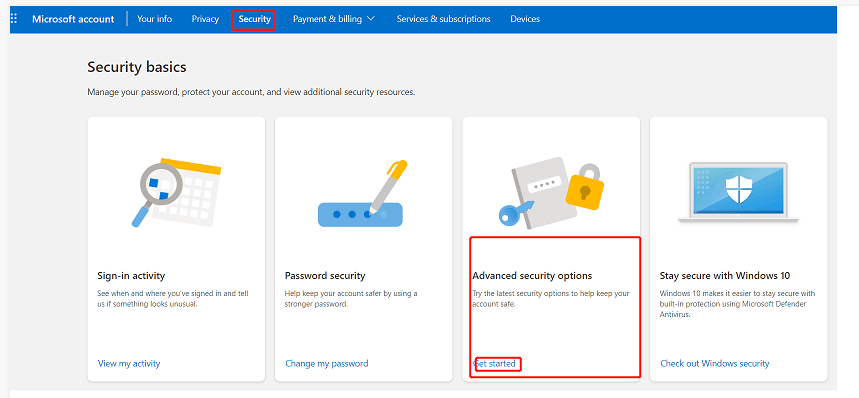Click the padlock and key illustration

tap(551, 193)
